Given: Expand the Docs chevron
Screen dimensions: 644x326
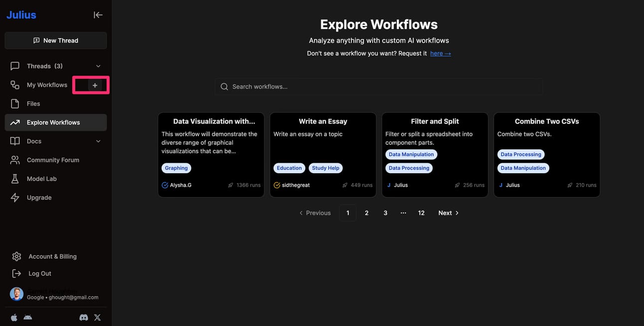Looking at the screenshot, I should pyautogui.click(x=98, y=141).
